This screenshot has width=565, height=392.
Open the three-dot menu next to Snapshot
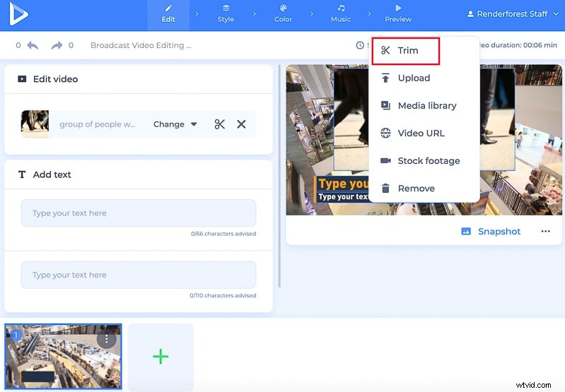point(545,232)
